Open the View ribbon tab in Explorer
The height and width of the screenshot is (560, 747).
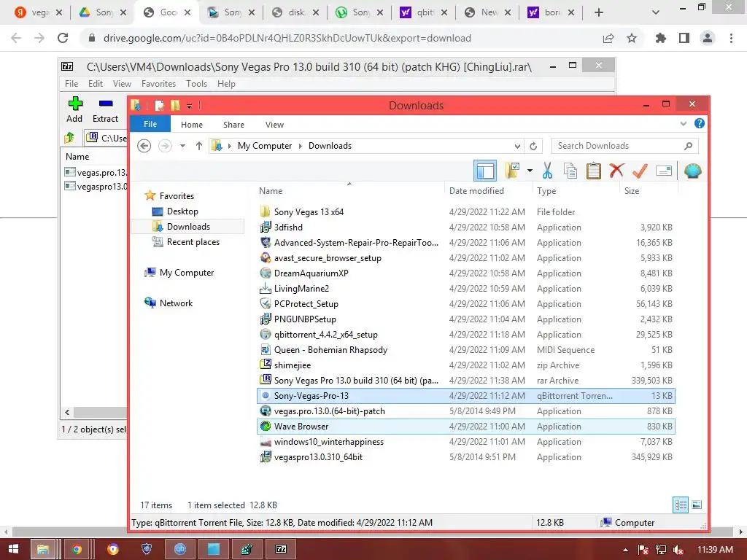[x=274, y=124]
